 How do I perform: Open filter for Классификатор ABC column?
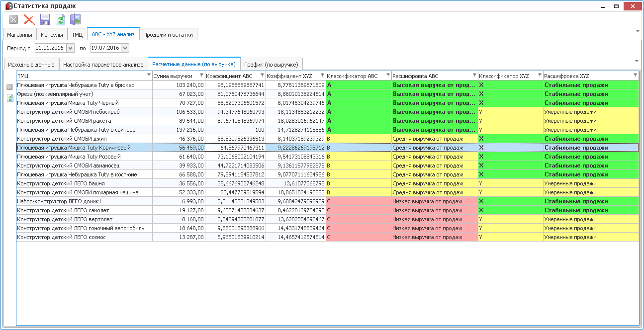click(388, 75)
